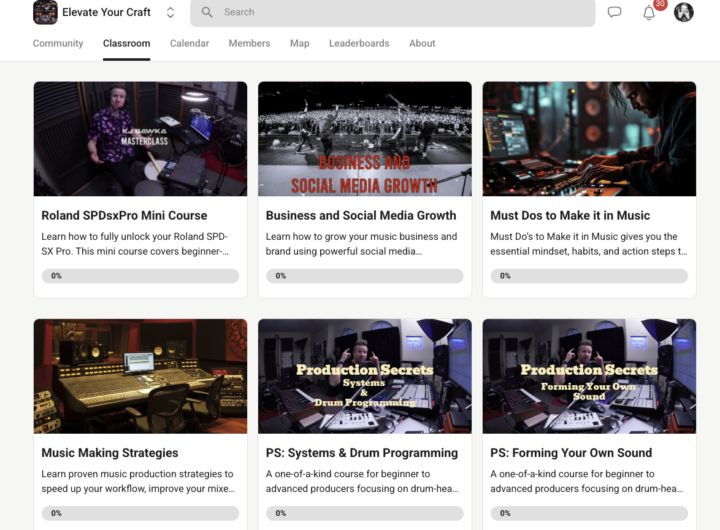Click the Music Making Strategies progress bar
Image resolution: width=720 pixels, height=530 pixels.
coord(140,513)
